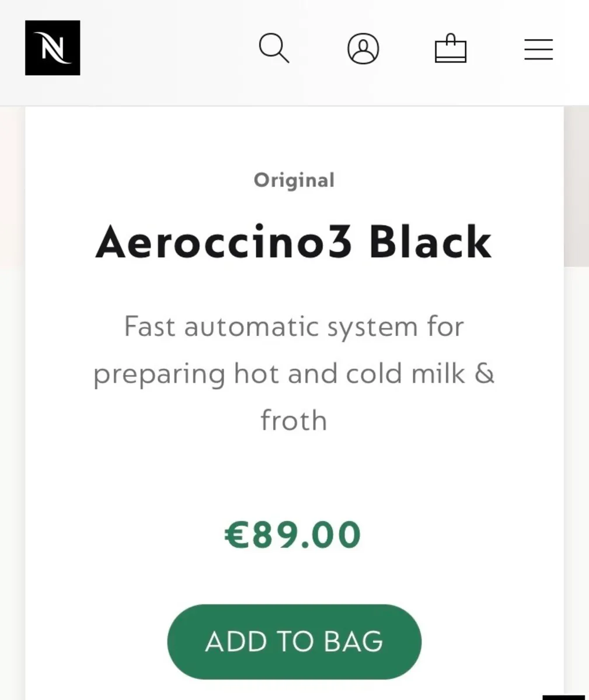Click the product description paragraph
Screen dimensions: 589x700
click(x=294, y=373)
